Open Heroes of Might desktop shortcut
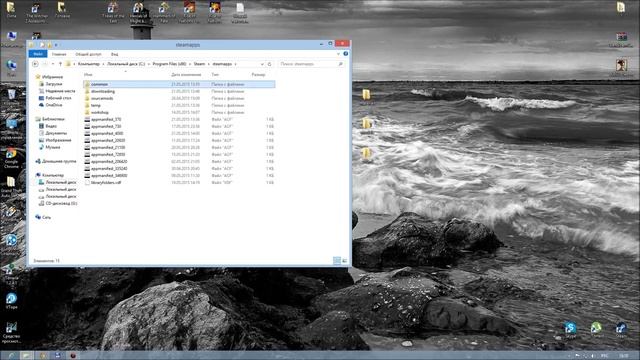Viewport: 640px width, 360px height. pos(138,12)
